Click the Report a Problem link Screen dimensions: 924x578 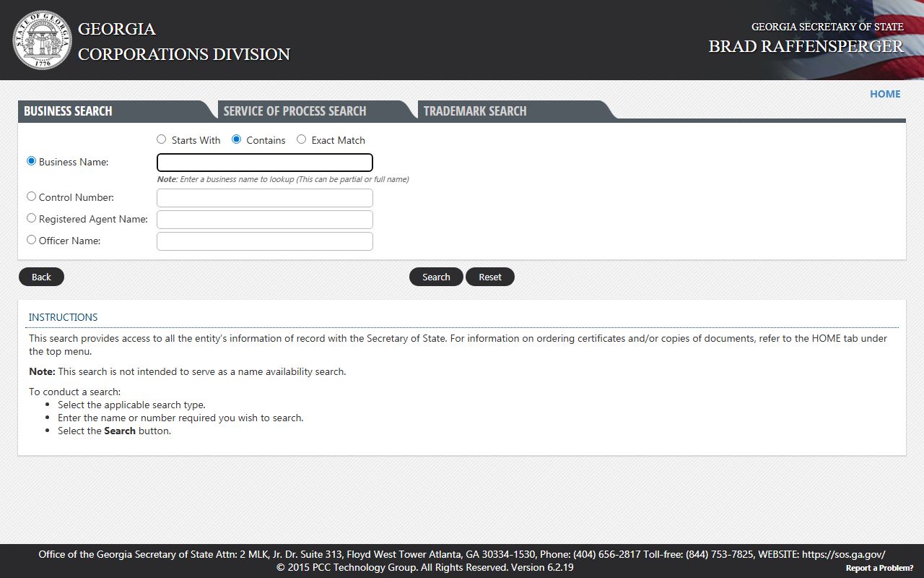tap(879, 568)
